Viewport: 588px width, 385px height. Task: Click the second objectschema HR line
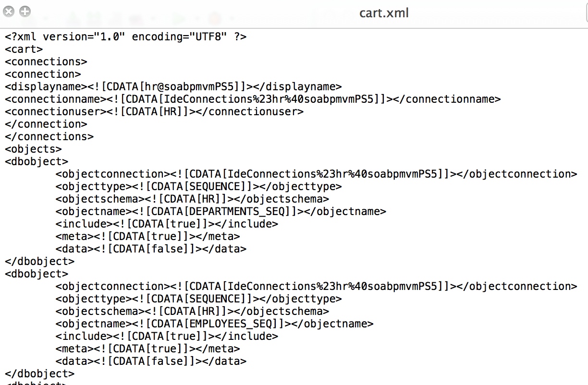pyautogui.click(x=192, y=311)
